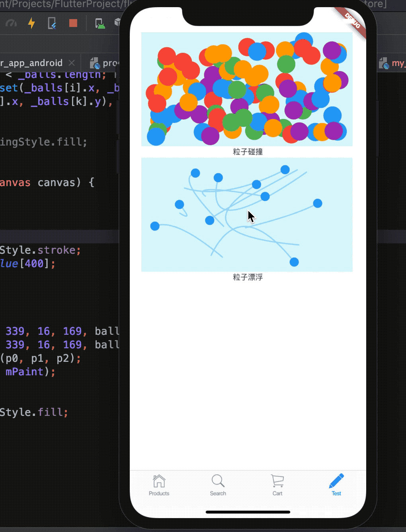Select the Products navigation label
Screen dimensions: 406x532
[x=159, y=493]
